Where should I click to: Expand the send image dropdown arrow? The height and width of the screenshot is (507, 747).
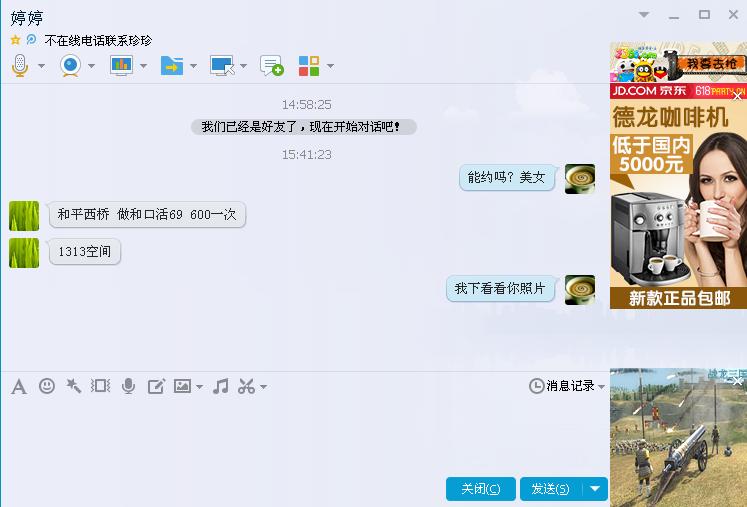tap(199, 386)
